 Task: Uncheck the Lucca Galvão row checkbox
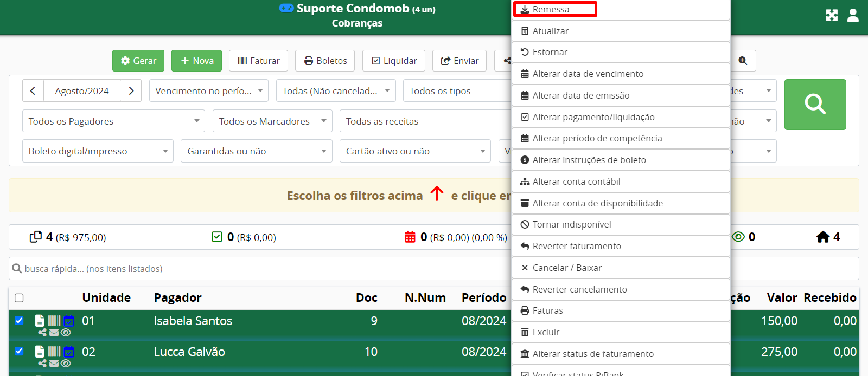20,351
